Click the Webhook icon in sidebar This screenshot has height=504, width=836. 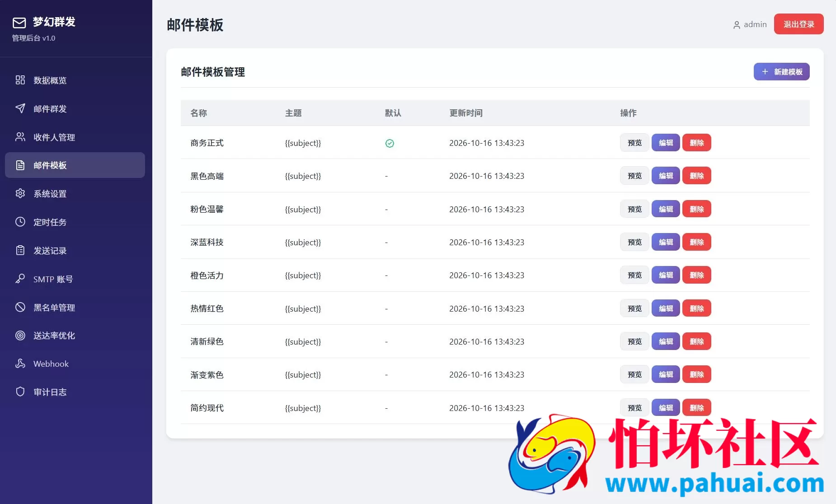click(20, 364)
